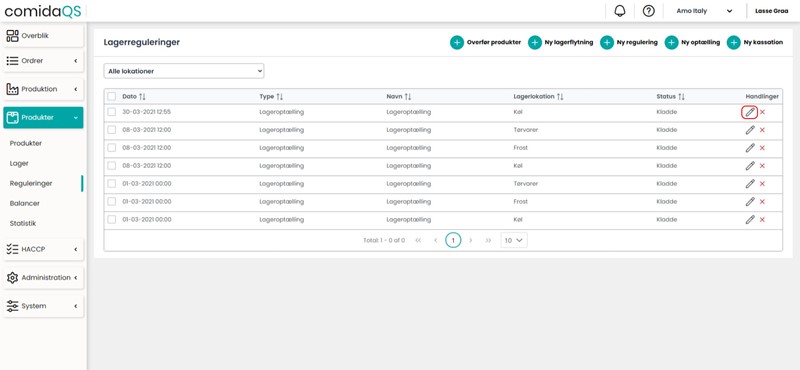
Task: Delete the 08-03-2021 Tørvarer entry
Action: (x=762, y=130)
